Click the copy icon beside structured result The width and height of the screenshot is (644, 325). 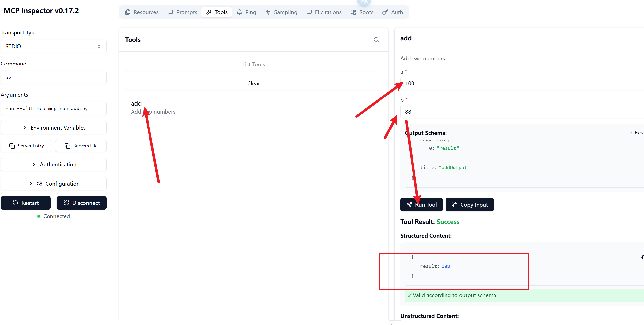pos(642,257)
